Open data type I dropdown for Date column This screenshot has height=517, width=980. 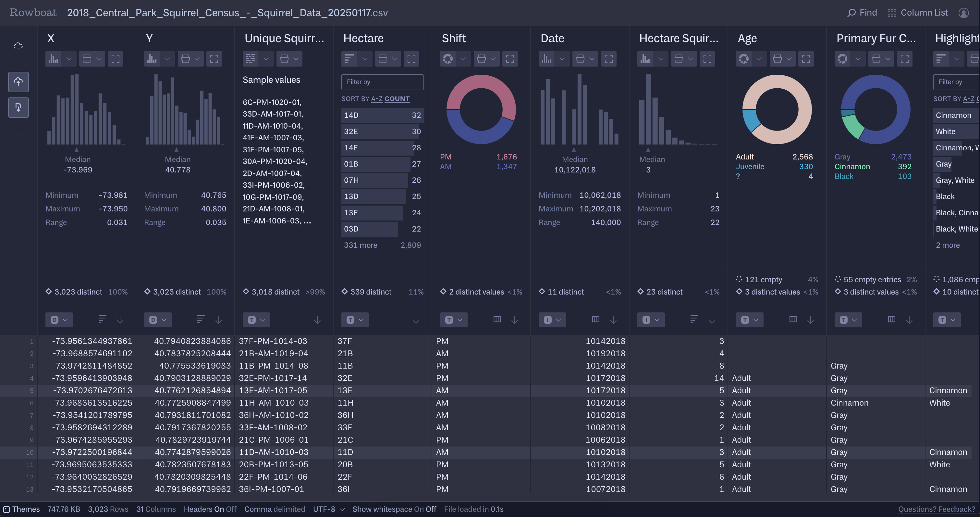(552, 320)
